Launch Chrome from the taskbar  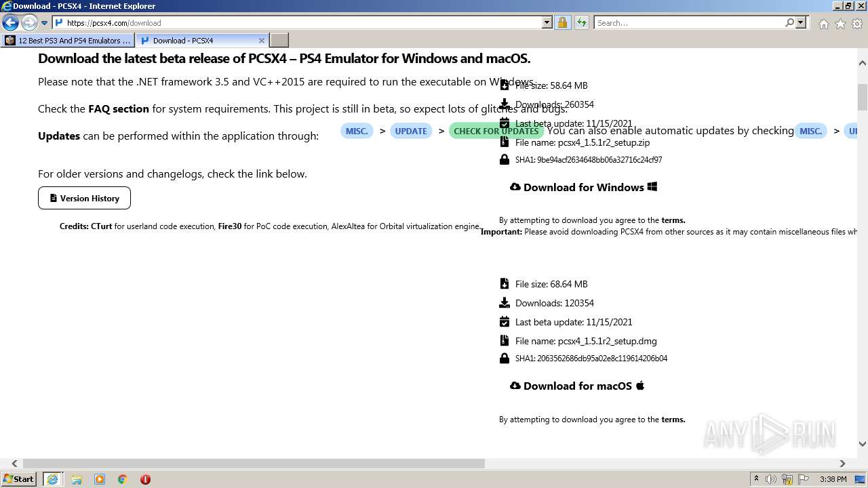[x=123, y=479]
